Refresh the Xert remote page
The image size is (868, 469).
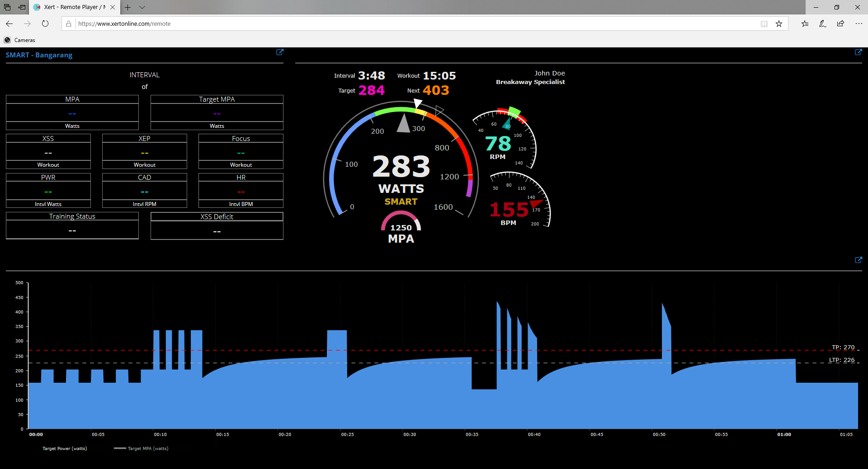pos(45,23)
